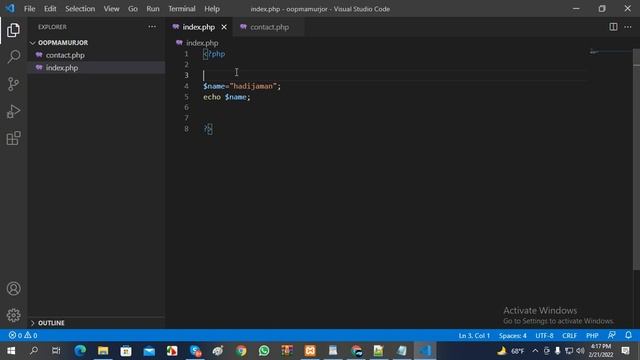Open Windows taskbar search
This screenshot has height=360, width=640.
coord(34,351)
